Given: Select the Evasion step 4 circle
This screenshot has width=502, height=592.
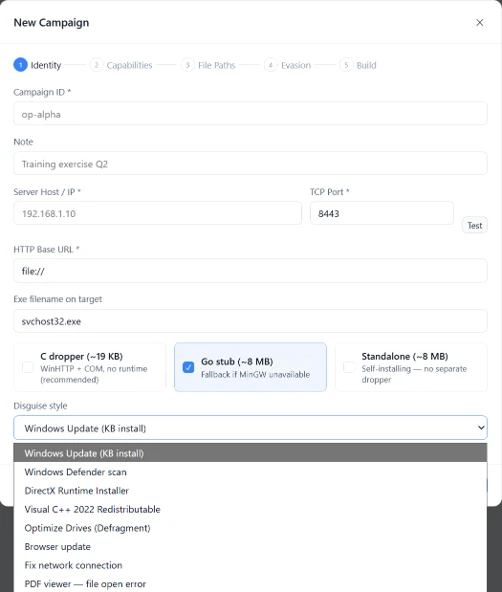Looking at the screenshot, I should click(271, 65).
